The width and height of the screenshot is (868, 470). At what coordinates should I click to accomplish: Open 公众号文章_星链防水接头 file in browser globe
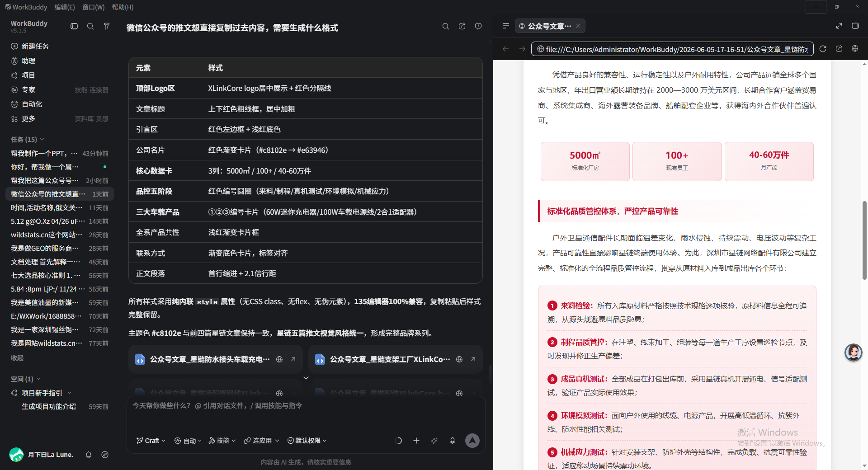(279, 359)
